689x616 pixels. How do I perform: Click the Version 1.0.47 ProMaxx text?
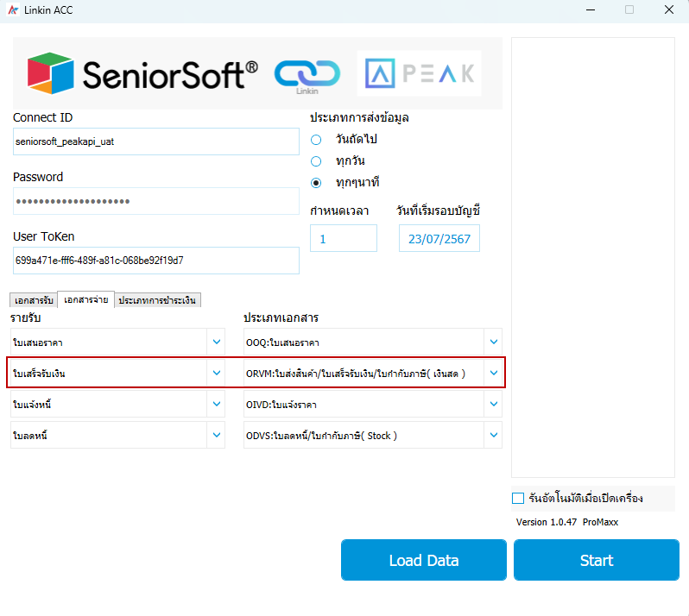567,522
